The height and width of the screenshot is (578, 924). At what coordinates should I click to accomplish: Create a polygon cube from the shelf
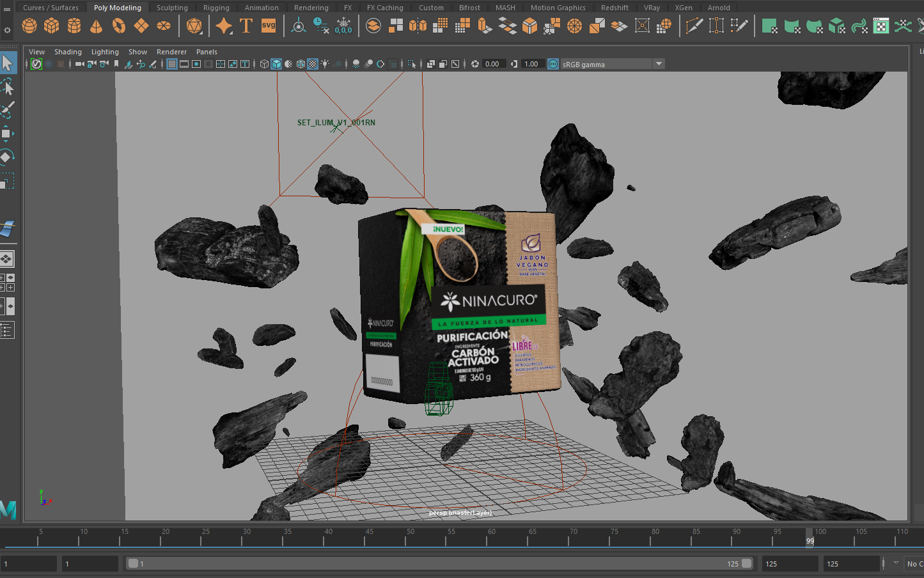point(52,26)
